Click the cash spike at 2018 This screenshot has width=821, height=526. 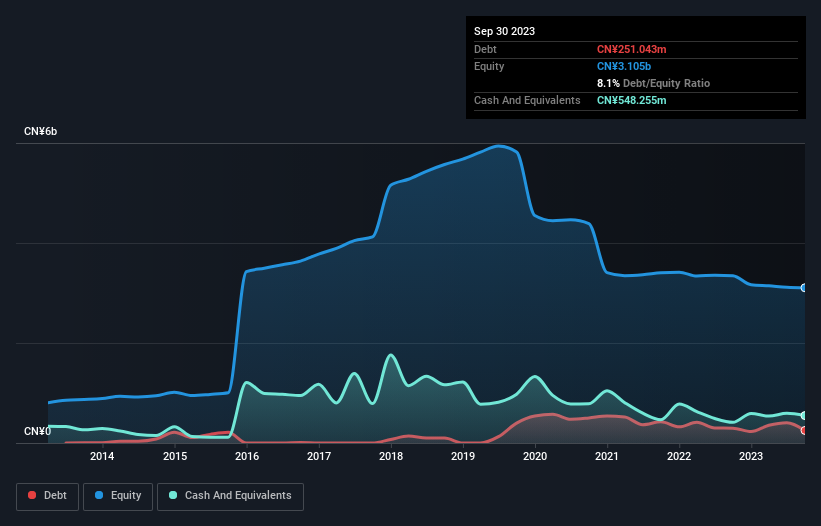[x=391, y=355]
